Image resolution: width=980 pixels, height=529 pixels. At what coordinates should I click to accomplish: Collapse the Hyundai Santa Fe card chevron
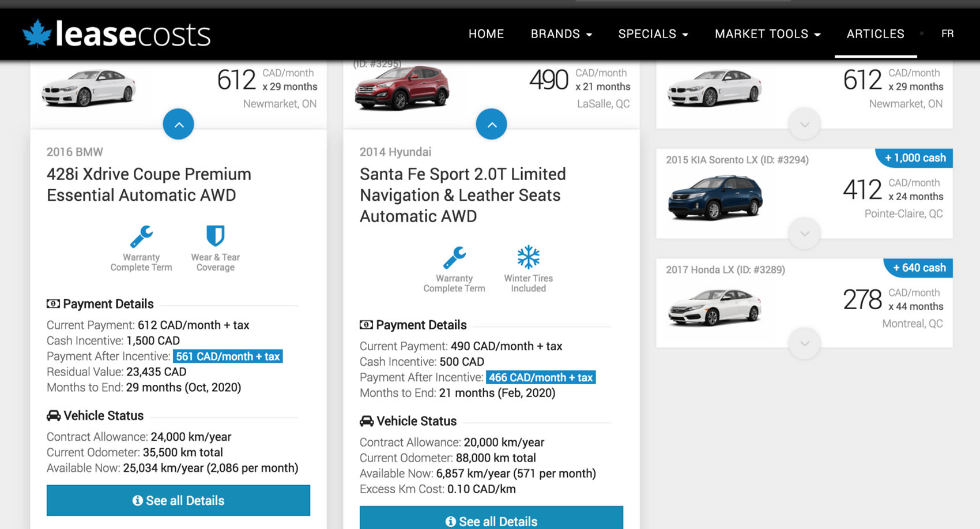pos(492,124)
